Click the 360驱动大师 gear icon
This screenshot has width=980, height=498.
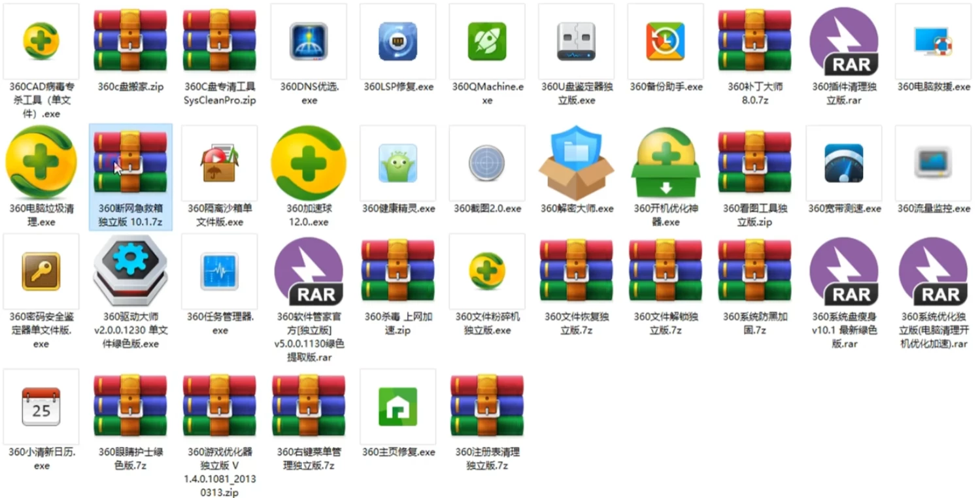130,271
